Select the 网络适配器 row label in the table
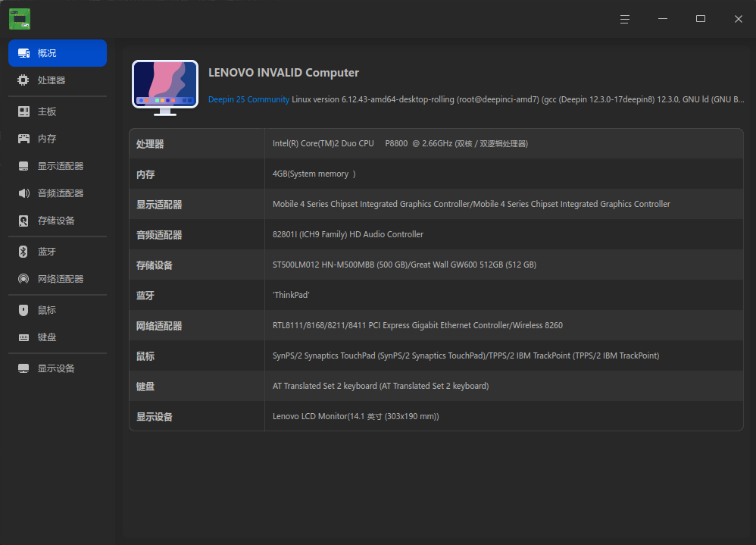 (x=159, y=326)
